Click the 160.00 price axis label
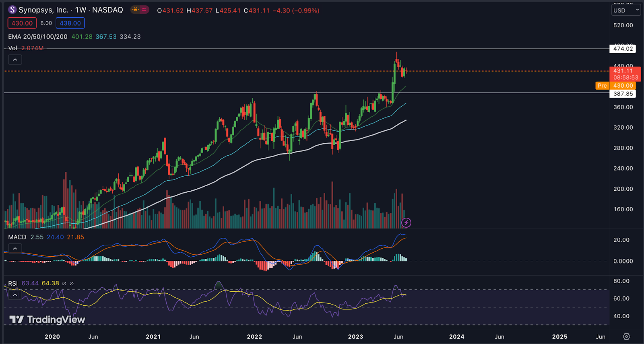Screen dimensions: 644x344 623,209
